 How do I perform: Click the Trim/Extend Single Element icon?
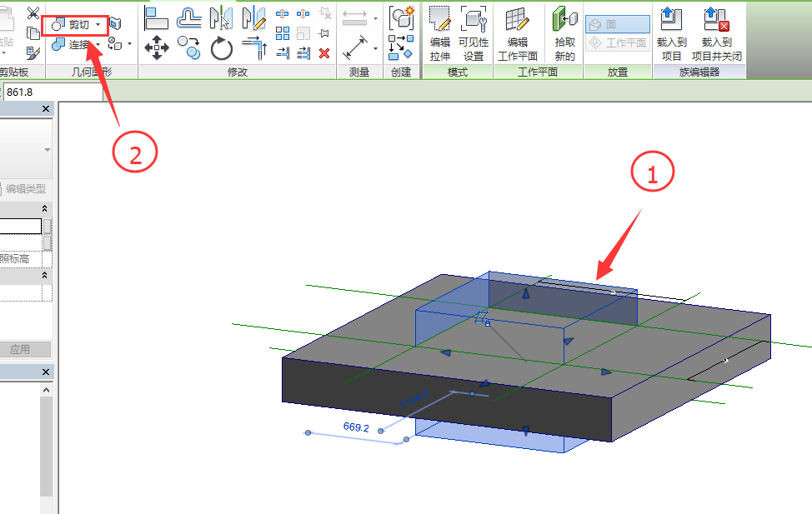[x=283, y=52]
